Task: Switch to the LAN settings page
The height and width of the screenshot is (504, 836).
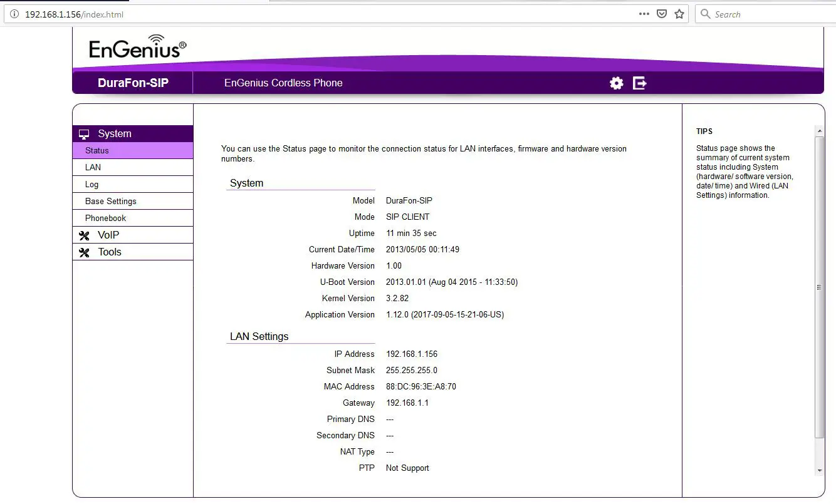Action: pyautogui.click(x=92, y=167)
